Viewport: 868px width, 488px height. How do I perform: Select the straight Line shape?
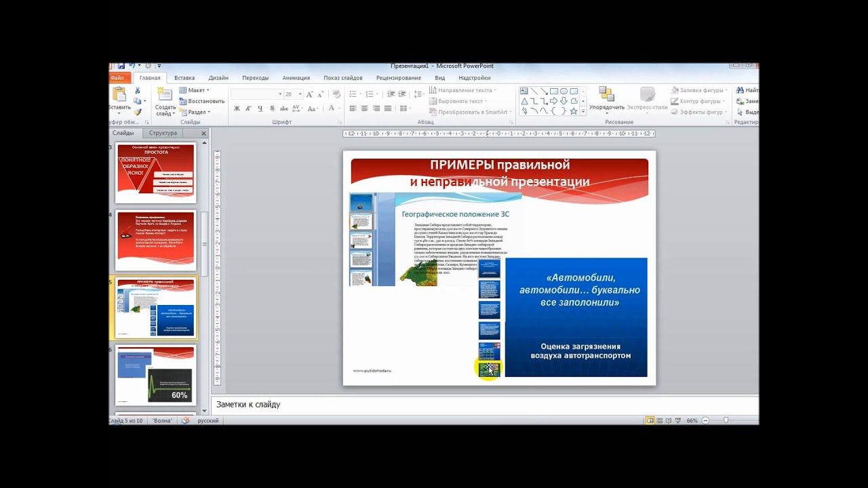pyautogui.click(x=534, y=91)
